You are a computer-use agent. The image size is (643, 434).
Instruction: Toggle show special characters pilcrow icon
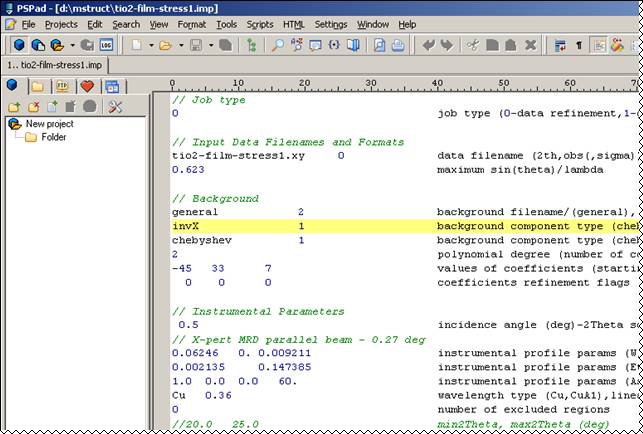[579, 45]
